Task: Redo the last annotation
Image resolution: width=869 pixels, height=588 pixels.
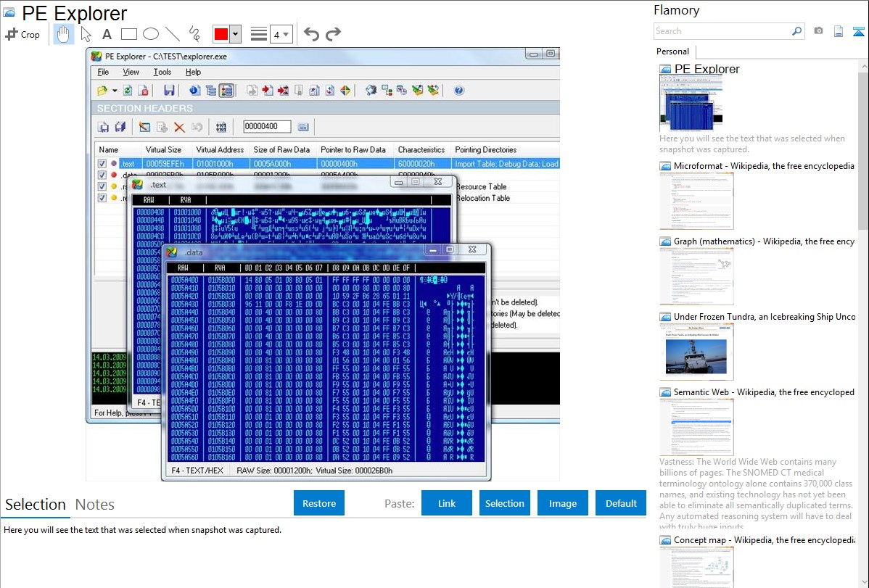Action: [x=333, y=34]
